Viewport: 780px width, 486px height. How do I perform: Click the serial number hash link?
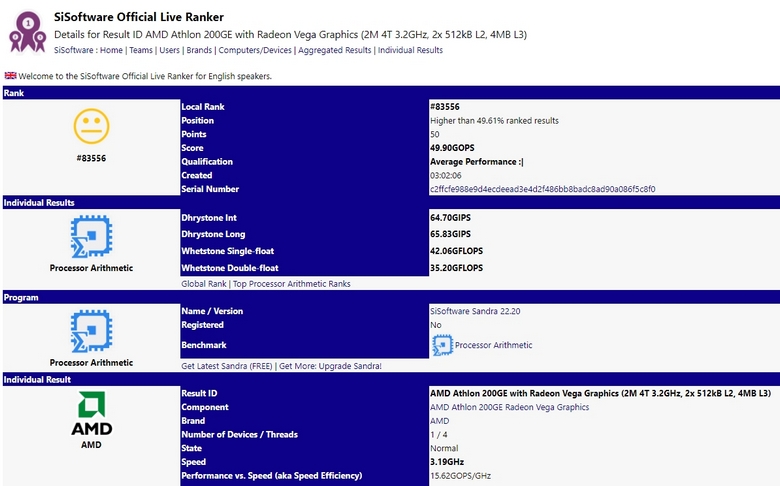point(543,189)
